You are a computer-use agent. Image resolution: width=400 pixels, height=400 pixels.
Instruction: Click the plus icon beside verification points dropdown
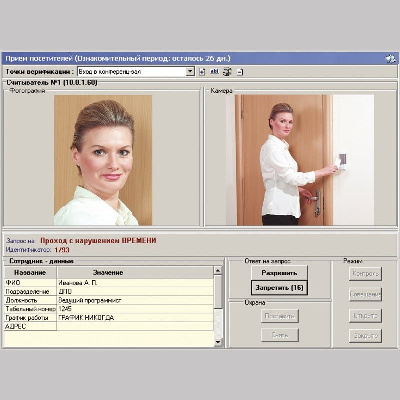202,72
